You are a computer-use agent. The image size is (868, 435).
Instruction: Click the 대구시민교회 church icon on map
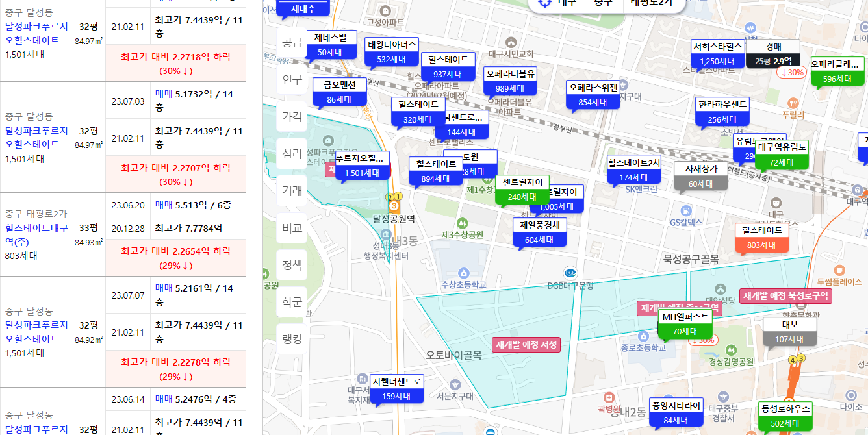(x=512, y=42)
